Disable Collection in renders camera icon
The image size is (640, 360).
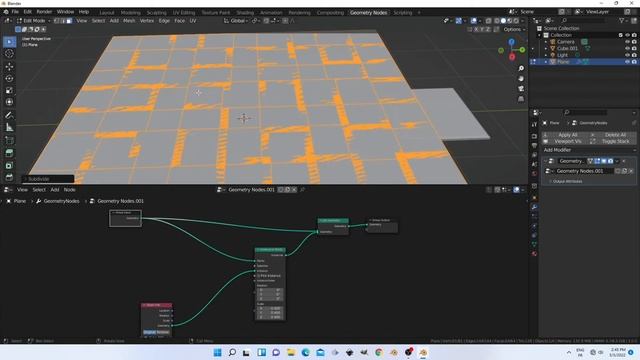point(634,35)
